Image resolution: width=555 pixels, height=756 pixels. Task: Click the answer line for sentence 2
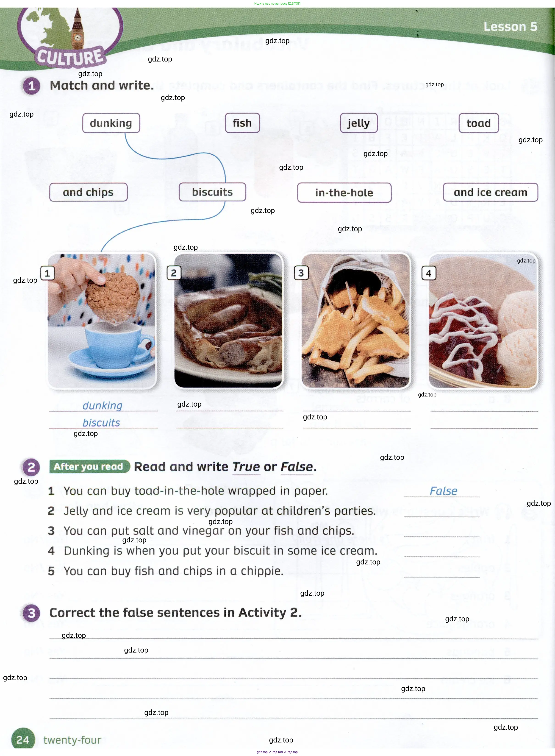click(441, 511)
